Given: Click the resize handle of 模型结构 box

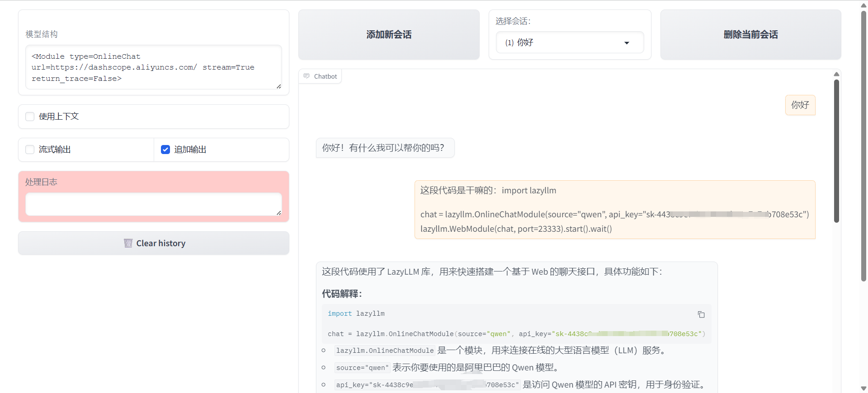Looking at the screenshot, I should [x=278, y=86].
